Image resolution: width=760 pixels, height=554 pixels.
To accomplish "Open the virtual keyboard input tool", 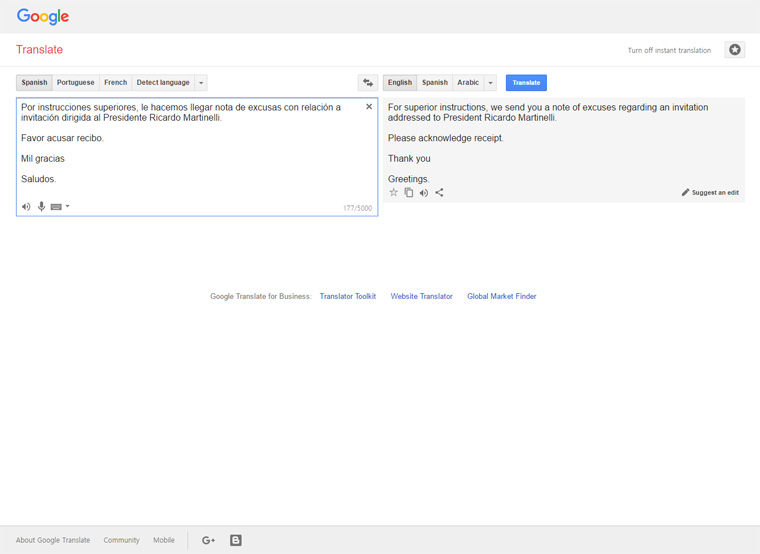I will pyautogui.click(x=56, y=207).
